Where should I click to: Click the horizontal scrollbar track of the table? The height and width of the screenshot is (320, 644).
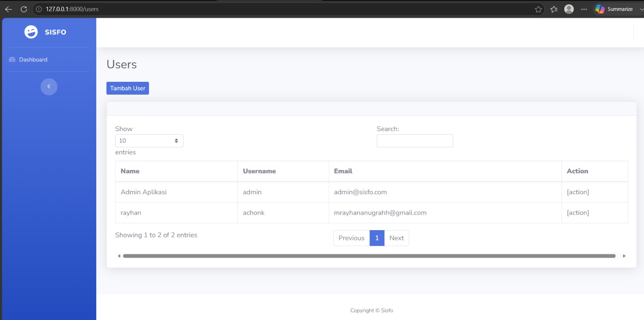pos(369,256)
